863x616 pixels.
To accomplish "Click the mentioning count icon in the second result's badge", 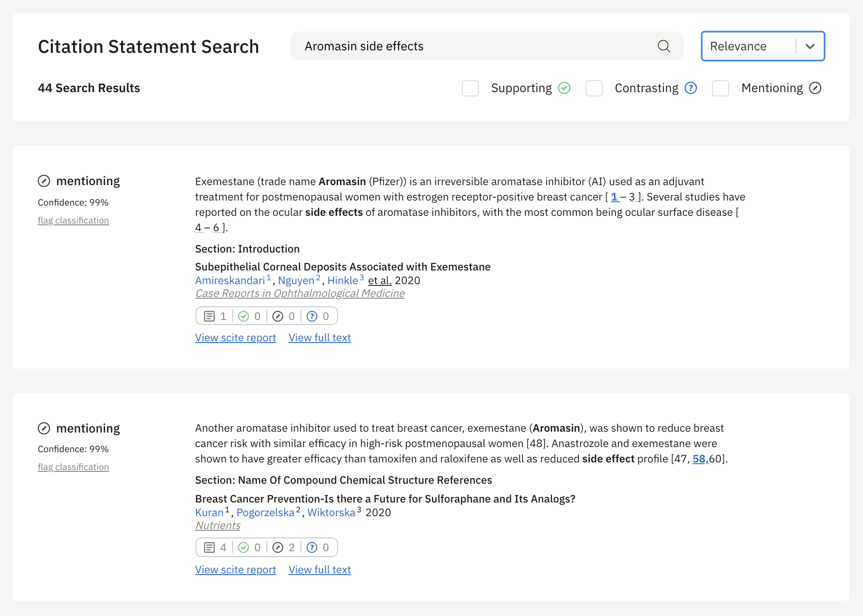I will [278, 547].
